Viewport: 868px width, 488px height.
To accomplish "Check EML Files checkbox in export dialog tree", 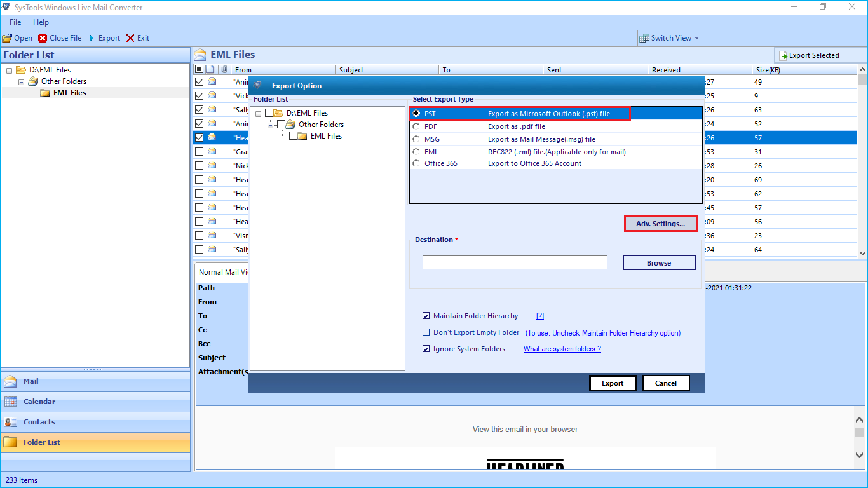I will (x=293, y=136).
